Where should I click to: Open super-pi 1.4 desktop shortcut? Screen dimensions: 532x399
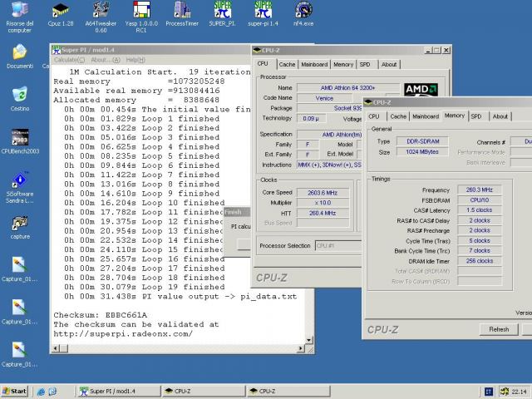[x=263, y=14]
